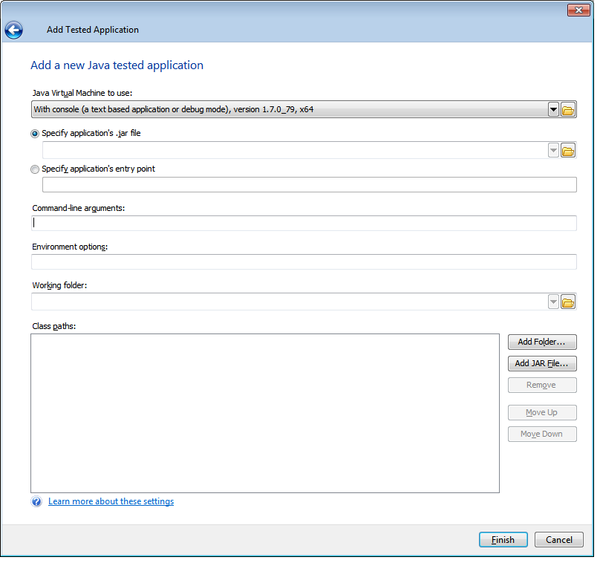Image resolution: width=600 pixels, height=566 pixels.
Task: Open "Learn more about these settings" link
Action: (x=111, y=502)
